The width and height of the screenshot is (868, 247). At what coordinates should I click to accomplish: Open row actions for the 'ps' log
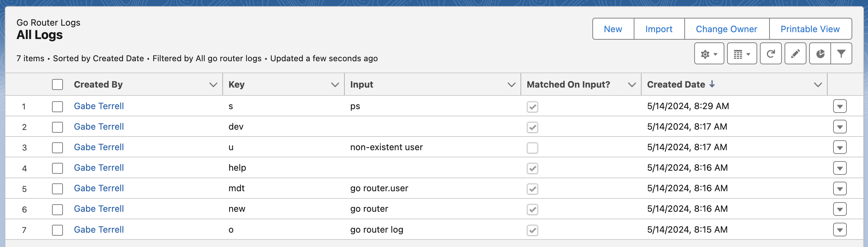click(840, 106)
